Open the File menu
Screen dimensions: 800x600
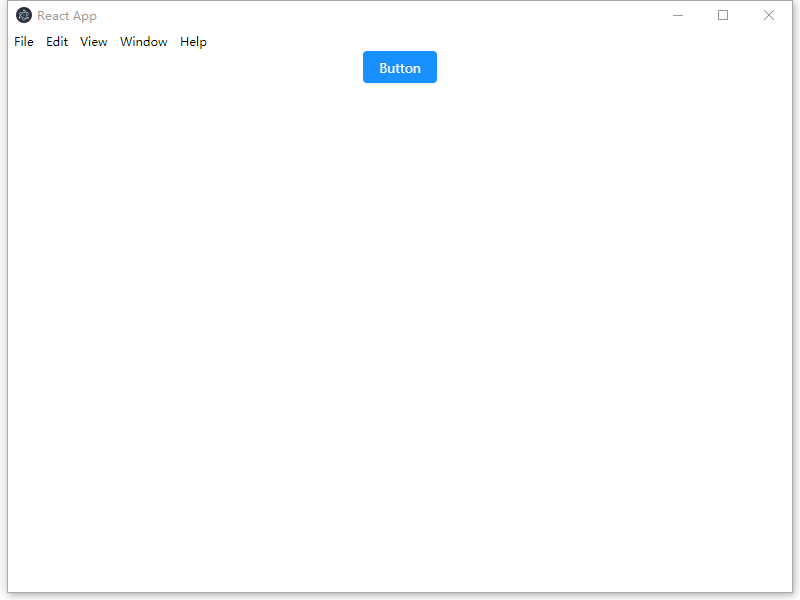[24, 42]
